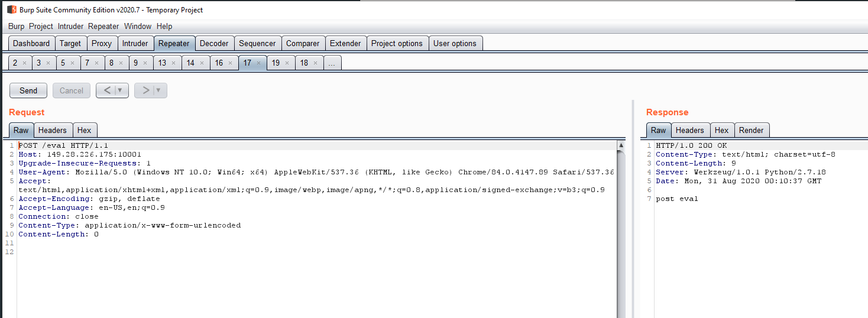The image size is (868, 318).
Task: Click the Cancel button
Action: 72,90
